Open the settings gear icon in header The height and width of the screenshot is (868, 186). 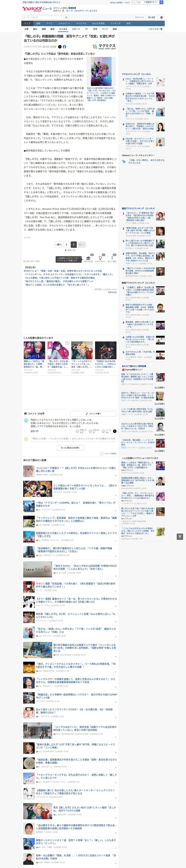[x=161, y=18]
